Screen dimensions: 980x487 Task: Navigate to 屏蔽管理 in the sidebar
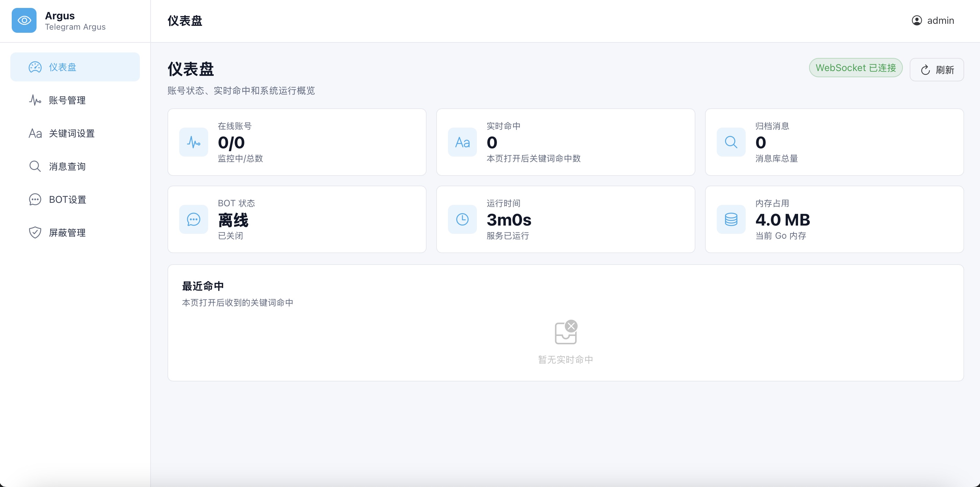(75, 233)
